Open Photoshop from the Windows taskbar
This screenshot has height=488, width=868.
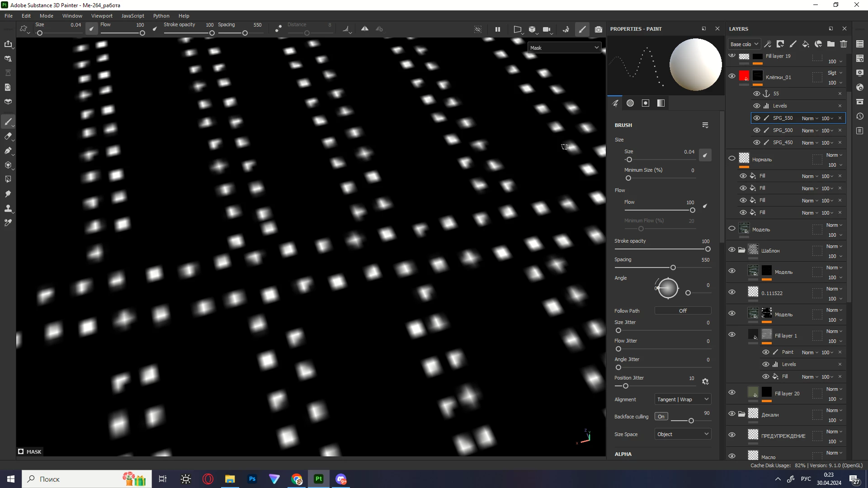pyautogui.click(x=252, y=479)
